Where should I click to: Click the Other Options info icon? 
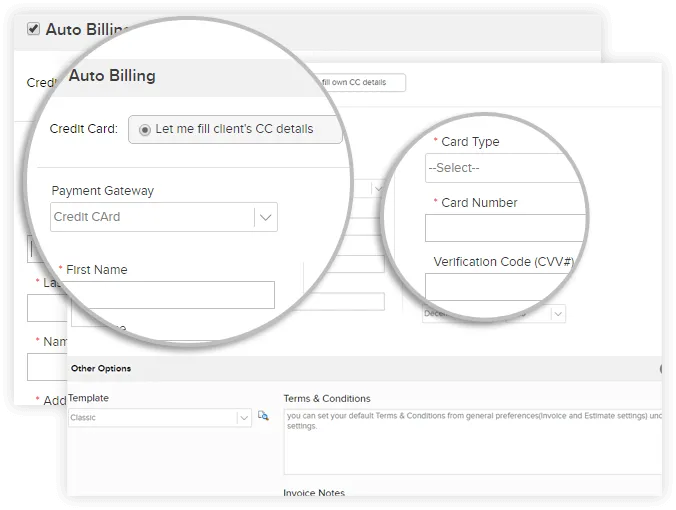tap(660, 369)
